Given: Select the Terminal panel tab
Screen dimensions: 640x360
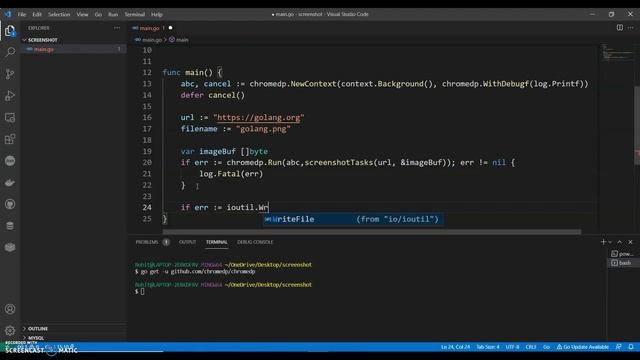Looking at the screenshot, I should point(217,242).
